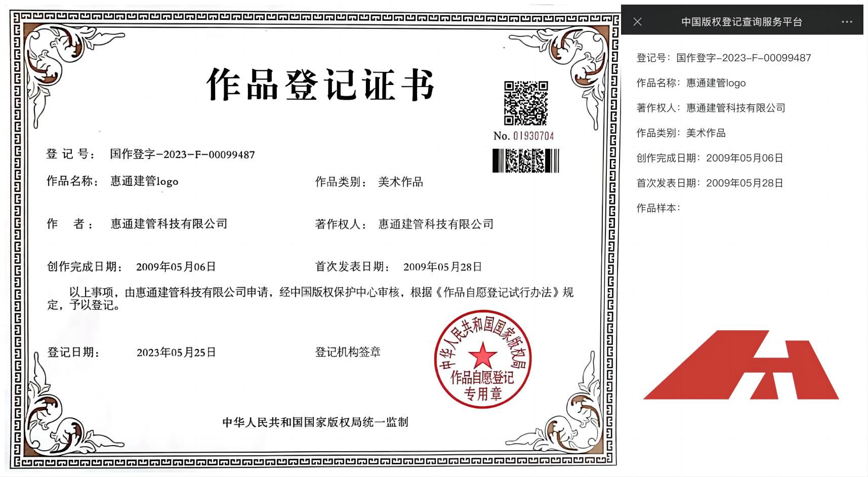Click the 作品样本 label

658,208
